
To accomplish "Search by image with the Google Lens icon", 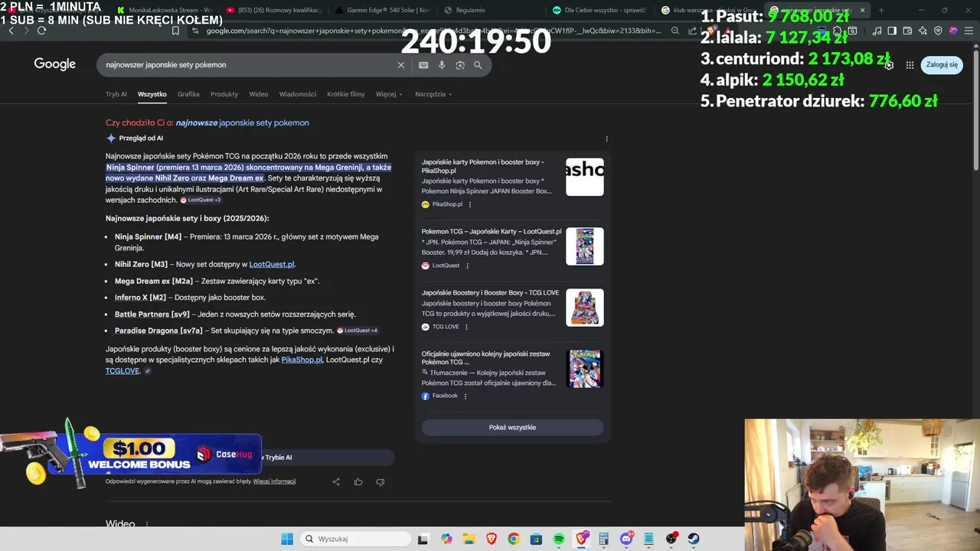I will pos(460,65).
